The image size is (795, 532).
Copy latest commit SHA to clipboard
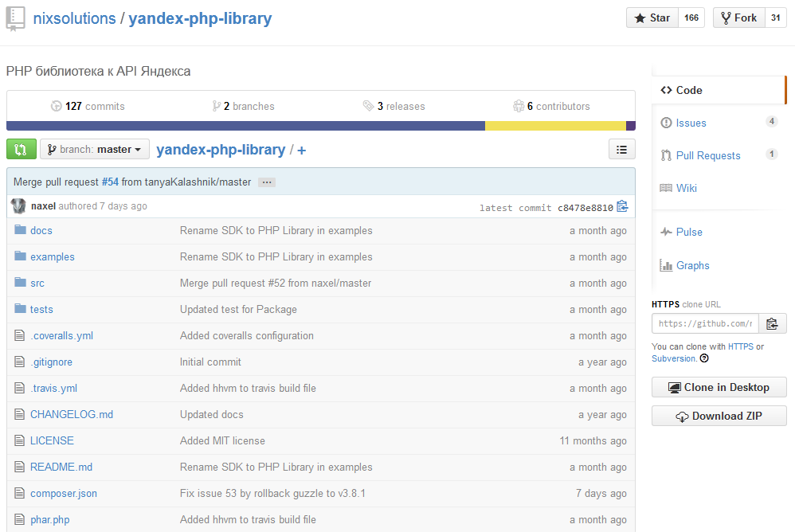click(x=622, y=206)
